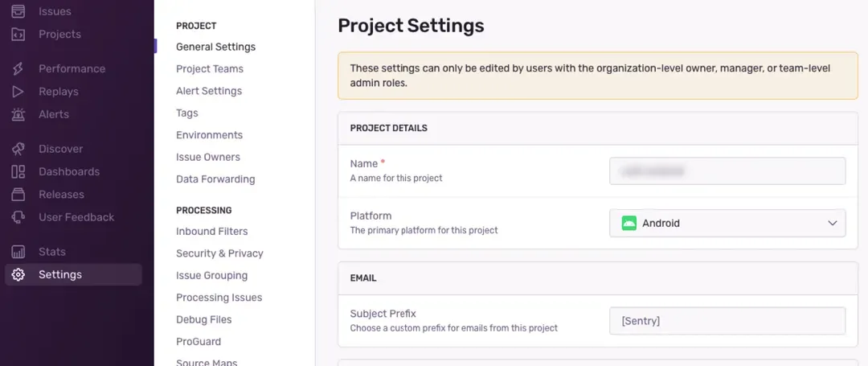
Task: Click the Discover telescope icon
Action: coord(18,149)
